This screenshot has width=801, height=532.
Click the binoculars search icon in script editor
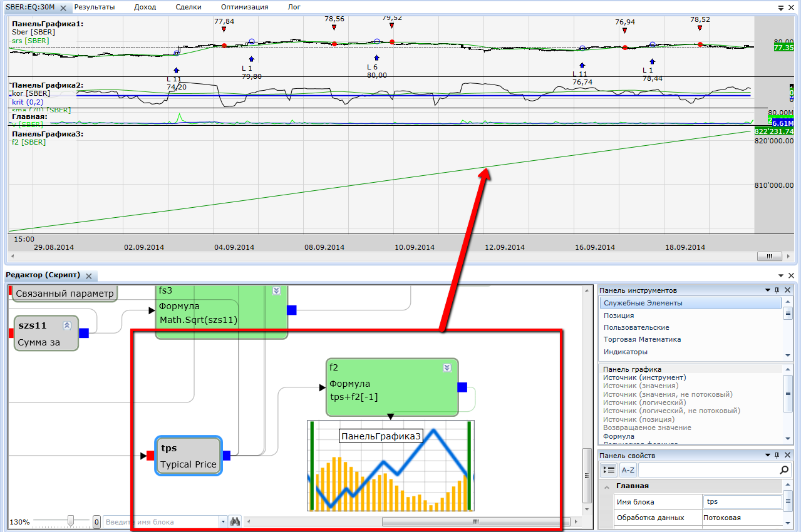pos(235,521)
